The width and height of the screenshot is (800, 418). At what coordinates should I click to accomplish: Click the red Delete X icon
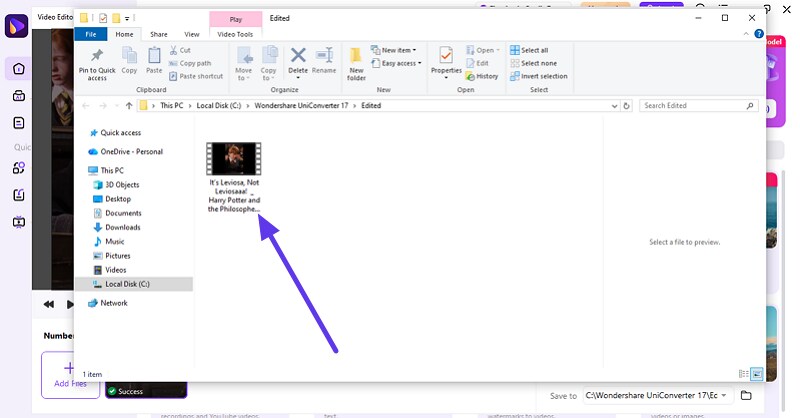click(x=298, y=55)
